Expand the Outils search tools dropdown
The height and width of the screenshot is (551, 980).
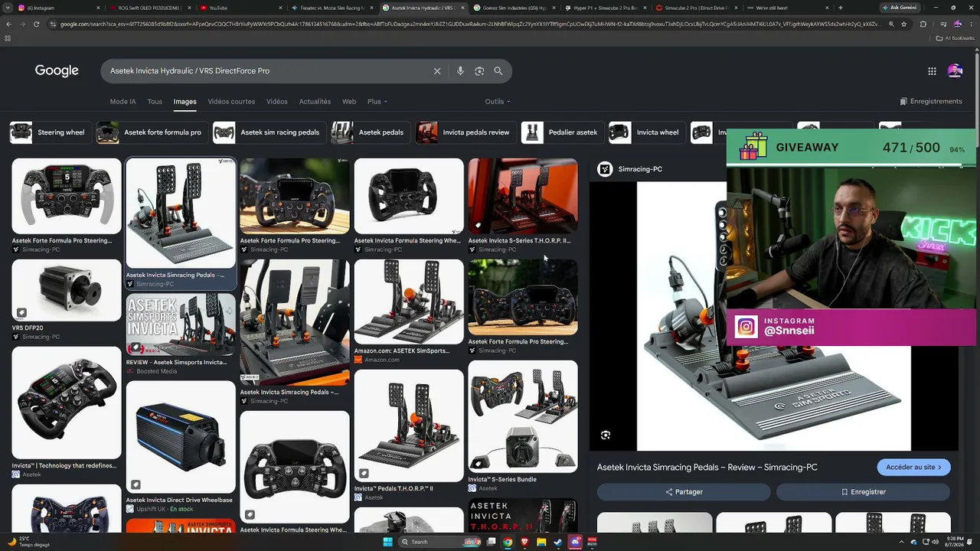point(498,102)
